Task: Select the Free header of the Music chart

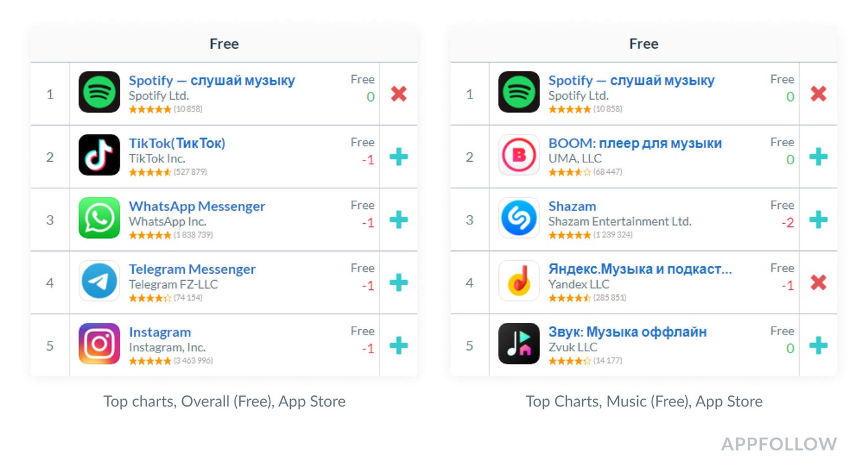Action: 644,44
